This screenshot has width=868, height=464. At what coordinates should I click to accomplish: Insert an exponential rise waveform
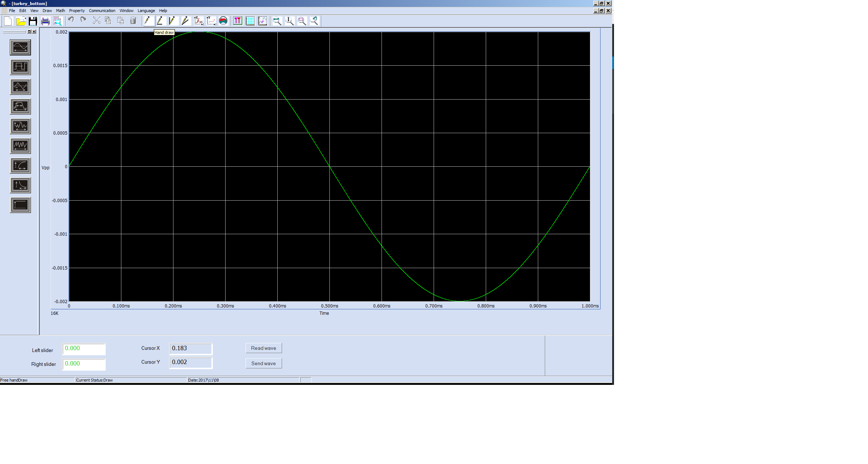pyautogui.click(x=20, y=166)
